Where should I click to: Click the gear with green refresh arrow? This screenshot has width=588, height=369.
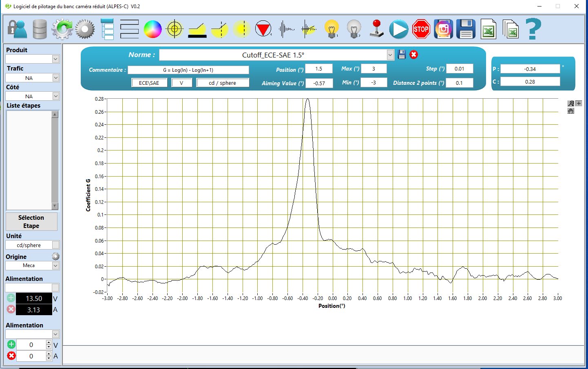pyautogui.click(x=62, y=29)
